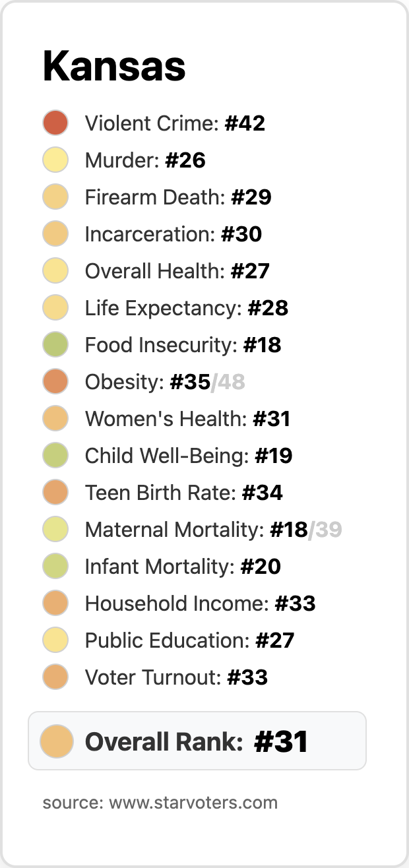
Task: Click the Overall Rank color circle
Action: (56, 741)
